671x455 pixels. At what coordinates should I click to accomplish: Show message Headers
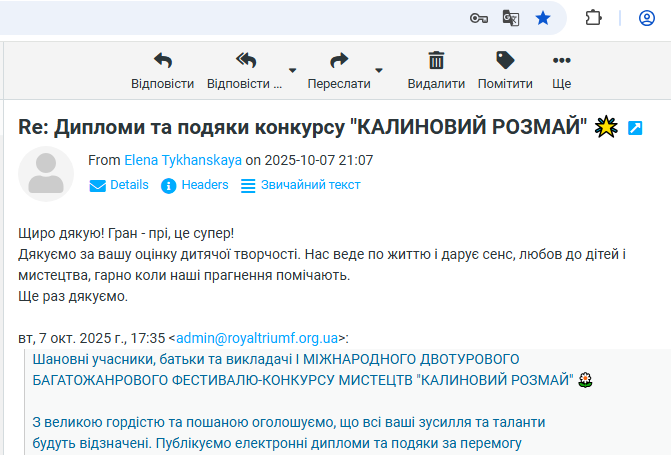(x=195, y=185)
